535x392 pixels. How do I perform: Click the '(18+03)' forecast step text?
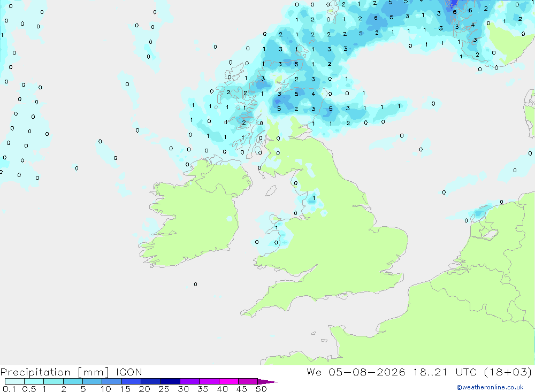[x=508, y=372]
